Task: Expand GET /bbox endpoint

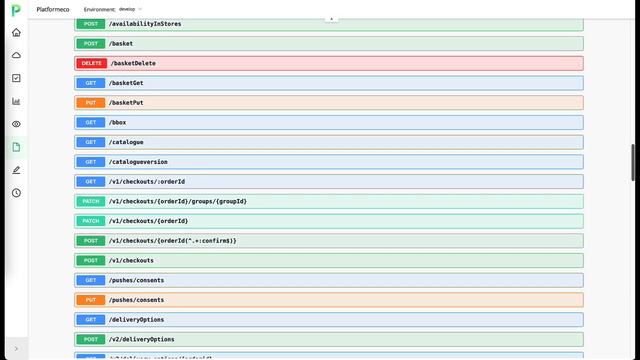Action: tap(329, 122)
